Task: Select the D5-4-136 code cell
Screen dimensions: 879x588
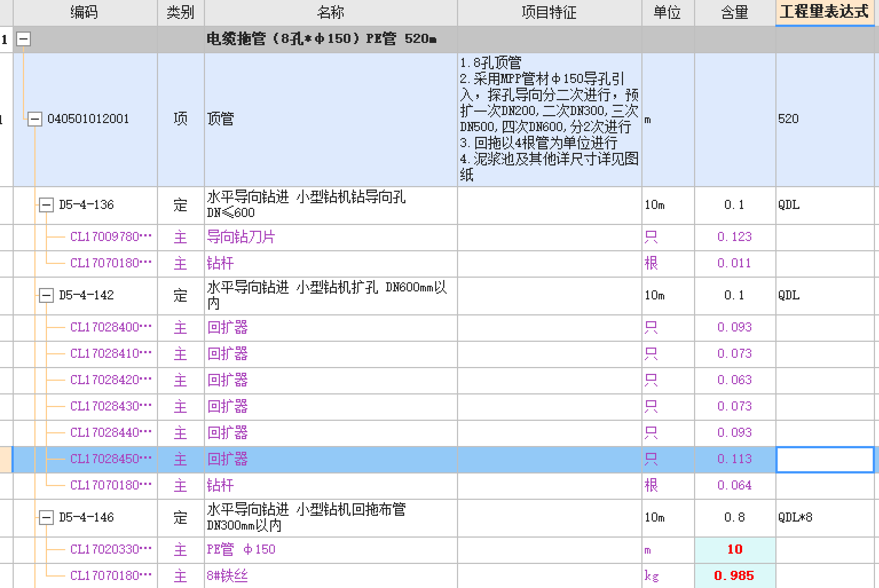Action: point(86,205)
